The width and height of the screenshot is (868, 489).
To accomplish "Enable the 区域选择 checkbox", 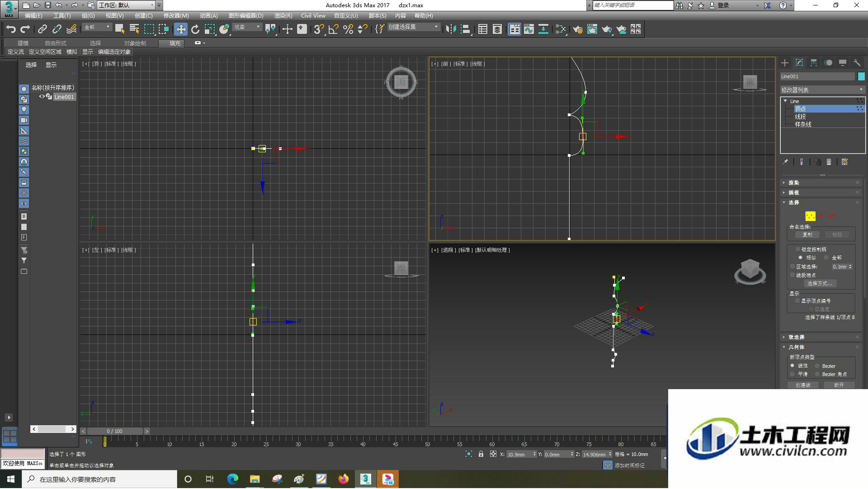I will (x=793, y=267).
